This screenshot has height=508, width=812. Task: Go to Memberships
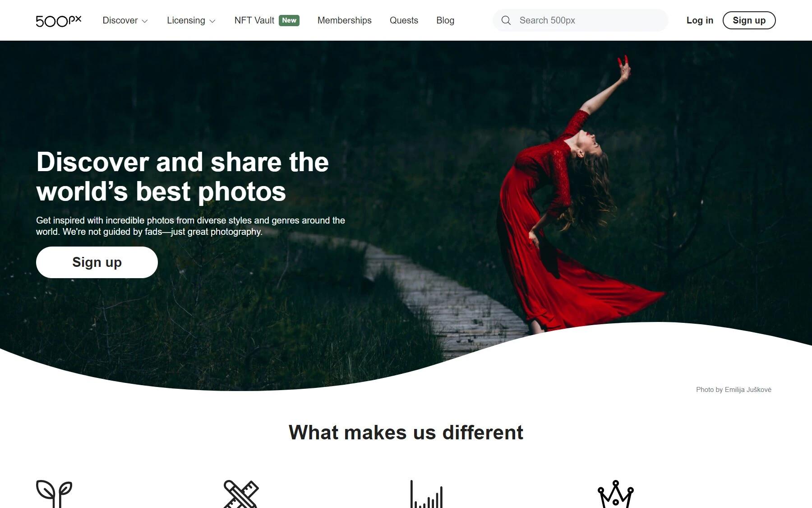(x=345, y=20)
